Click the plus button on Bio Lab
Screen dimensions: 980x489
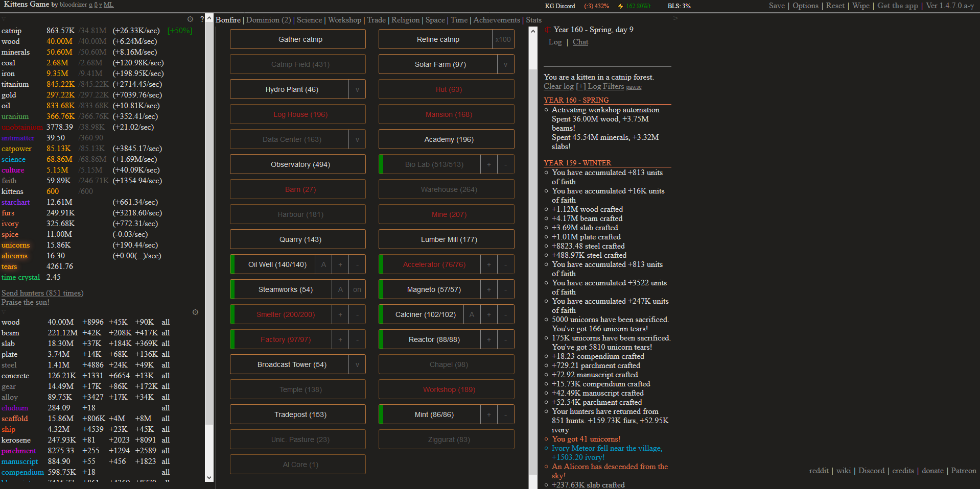[488, 164]
